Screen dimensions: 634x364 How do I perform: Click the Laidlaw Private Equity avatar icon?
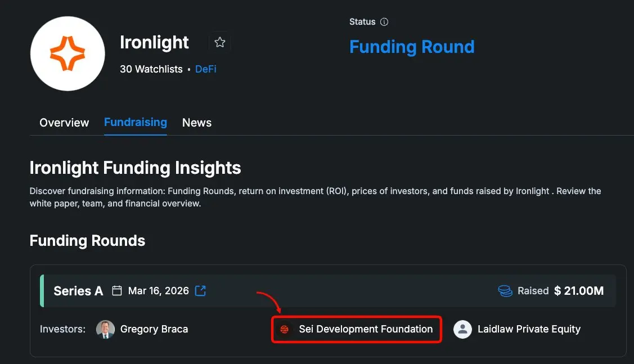pos(462,330)
